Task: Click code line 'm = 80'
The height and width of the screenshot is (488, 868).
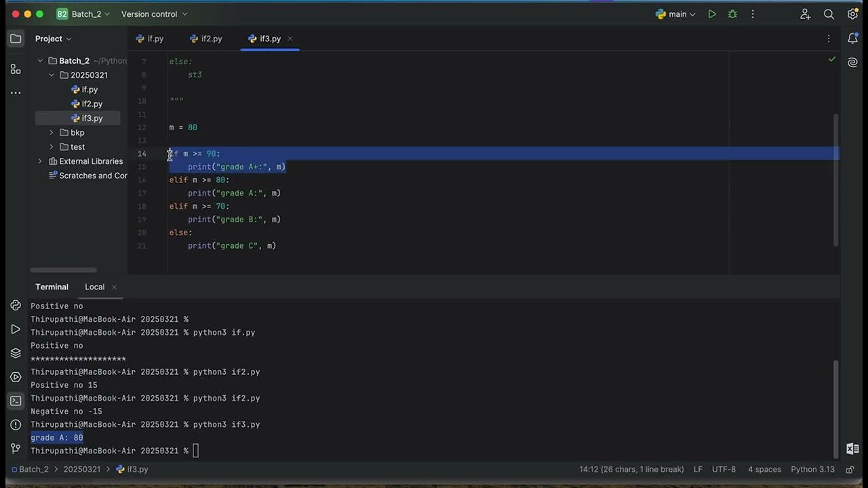Action: pyautogui.click(x=183, y=127)
